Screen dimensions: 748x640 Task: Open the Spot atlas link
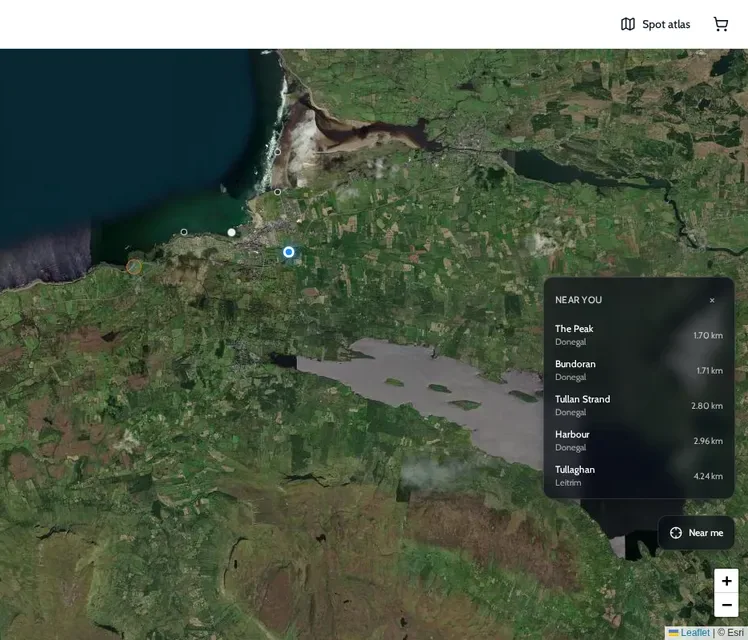pyautogui.click(x=655, y=24)
